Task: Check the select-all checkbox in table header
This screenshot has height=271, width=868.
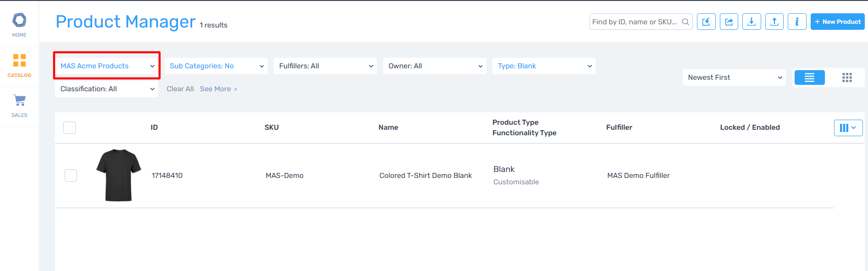Action: pyautogui.click(x=69, y=127)
